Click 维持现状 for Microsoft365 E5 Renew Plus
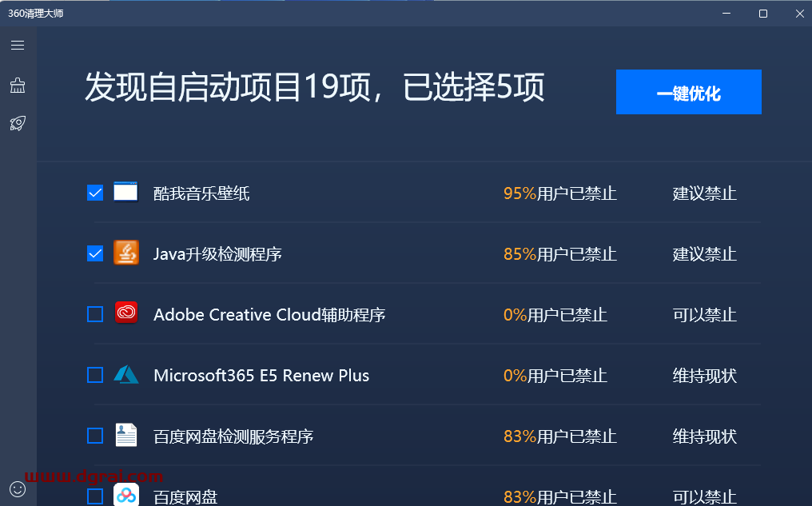The width and height of the screenshot is (812, 506). pyautogui.click(x=704, y=376)
